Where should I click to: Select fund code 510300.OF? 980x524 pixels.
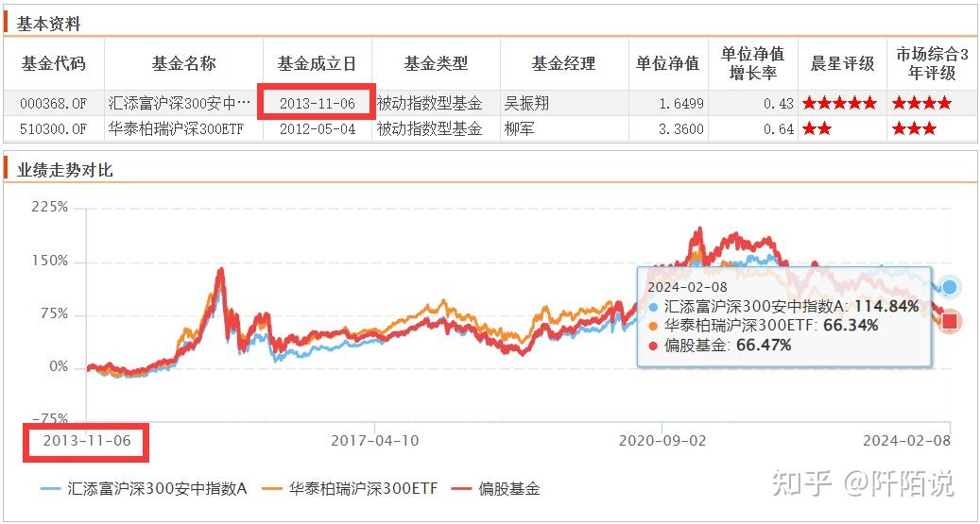point(54,129)
